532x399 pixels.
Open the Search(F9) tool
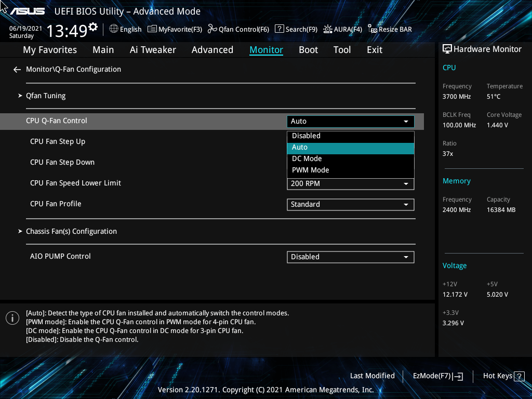(x=296, y=29)
